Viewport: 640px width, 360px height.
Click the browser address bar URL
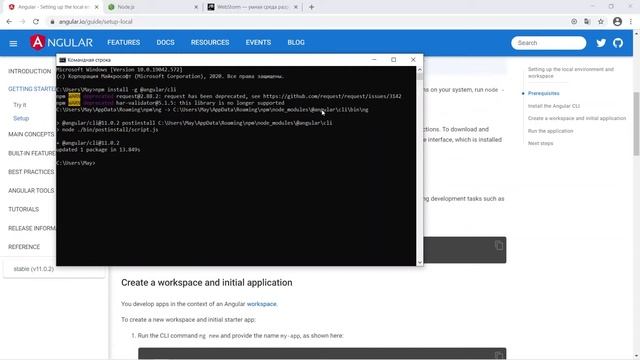tap(96, 22)
